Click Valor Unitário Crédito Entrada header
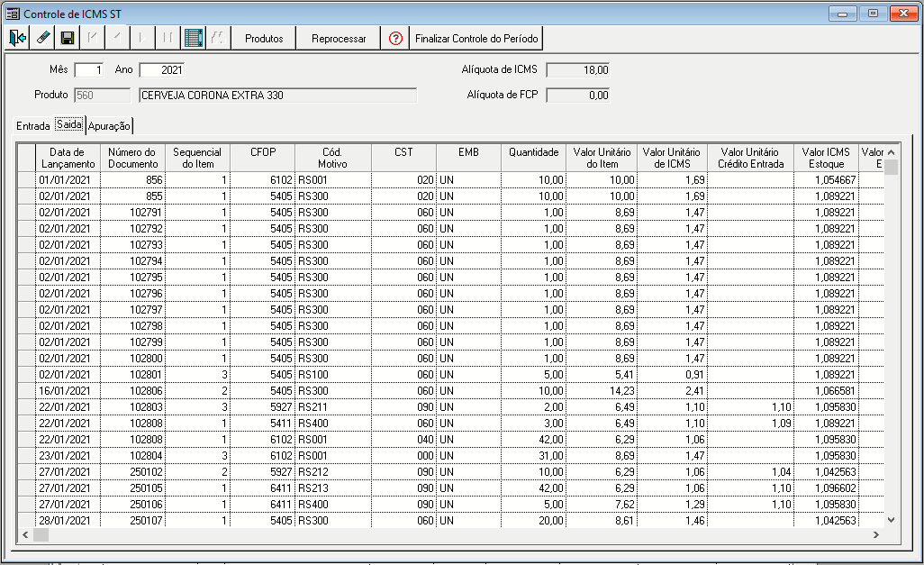The width and height of the screenshot is (924, 565). 750,158
